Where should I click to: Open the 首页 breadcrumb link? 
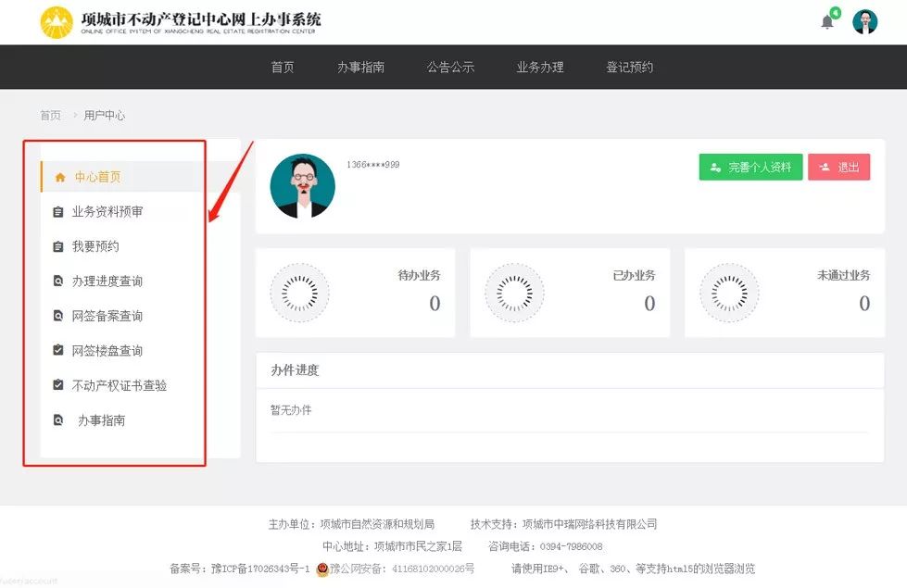tap(49, 115)
